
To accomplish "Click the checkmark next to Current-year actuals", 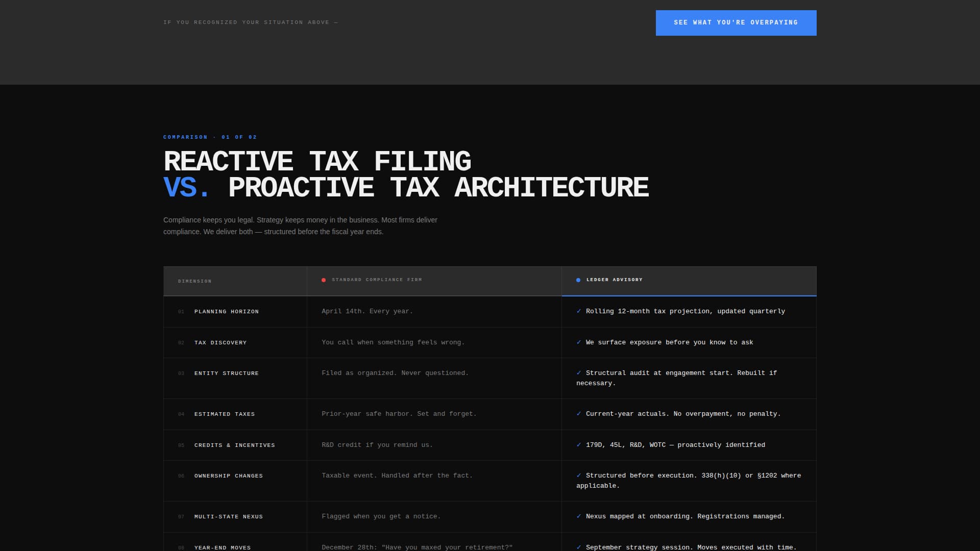I will (579, 414).
